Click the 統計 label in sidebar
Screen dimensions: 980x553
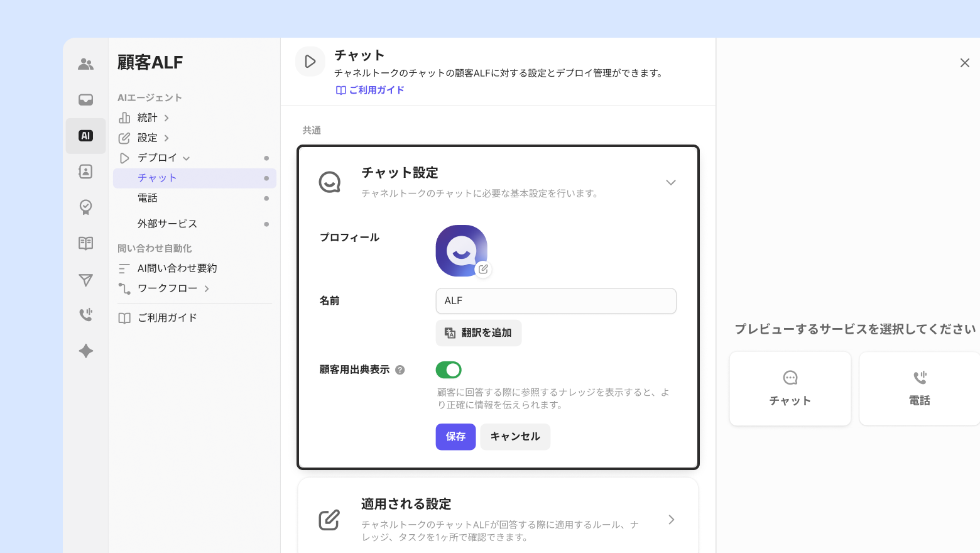(148, 118)
